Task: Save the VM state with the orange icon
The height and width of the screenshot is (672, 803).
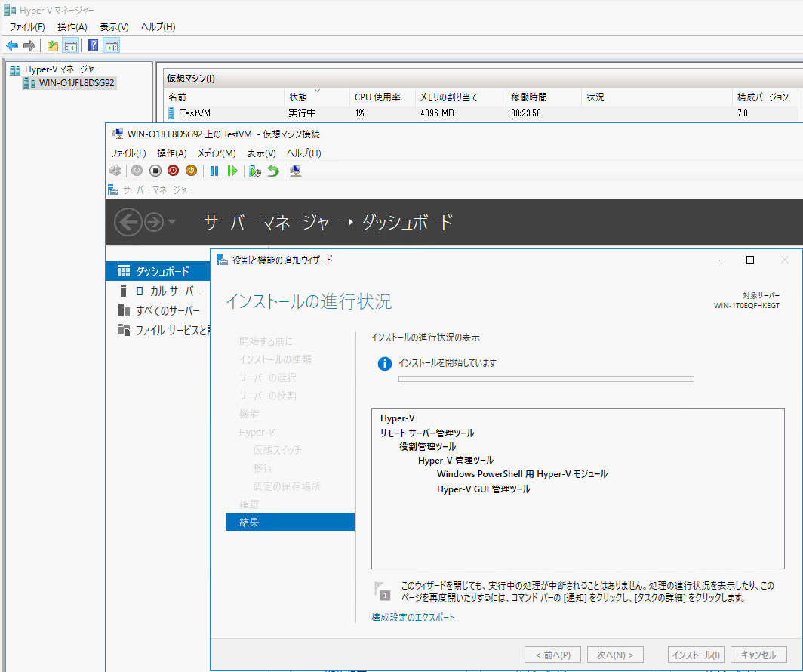Action: (191, 171)
